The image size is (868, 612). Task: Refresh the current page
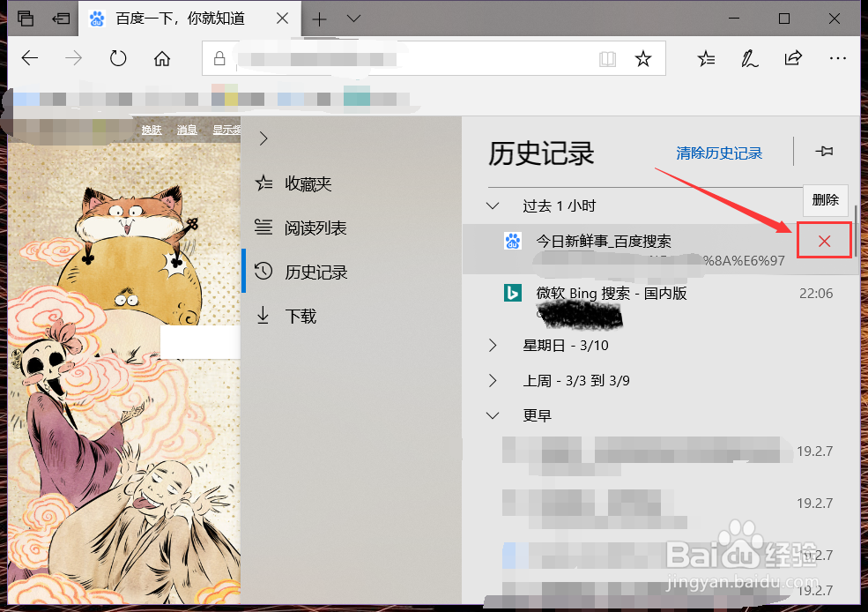pos(118,58)
